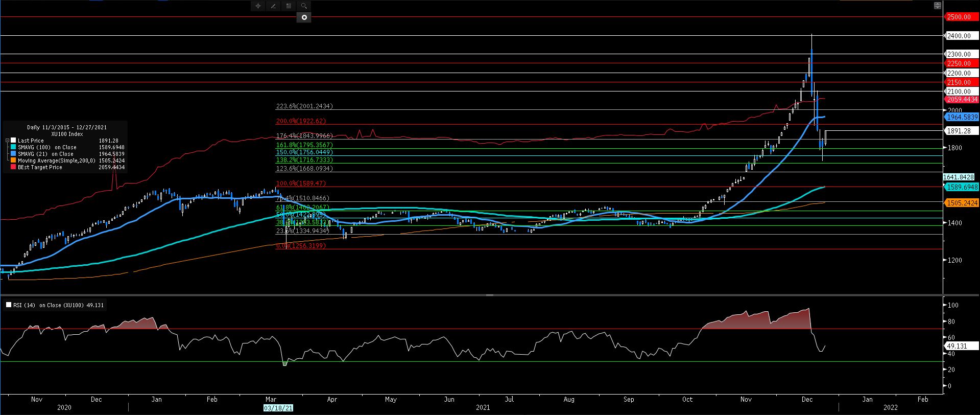Select the 200.0%(1922.62) Fibonacci label
This screenshot has width=980, height=415.
[x=301, y=121]
